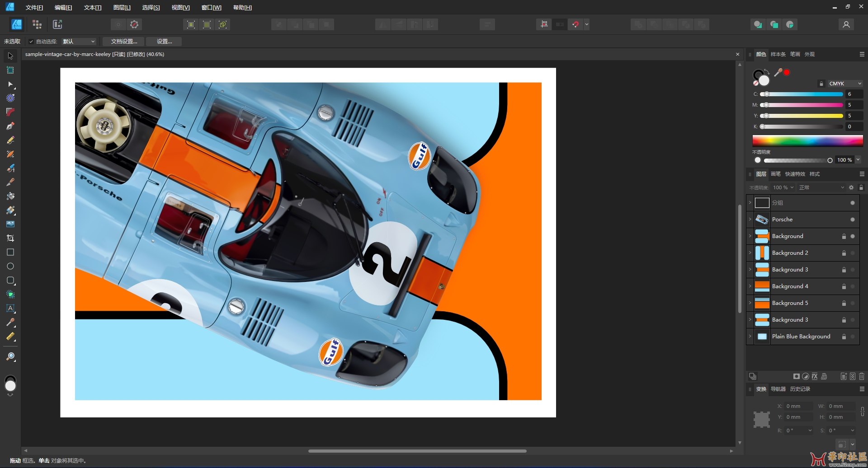Click the X position input field
Image resolution: width=868 pixels, height=468 pixels.
(798, 406)
